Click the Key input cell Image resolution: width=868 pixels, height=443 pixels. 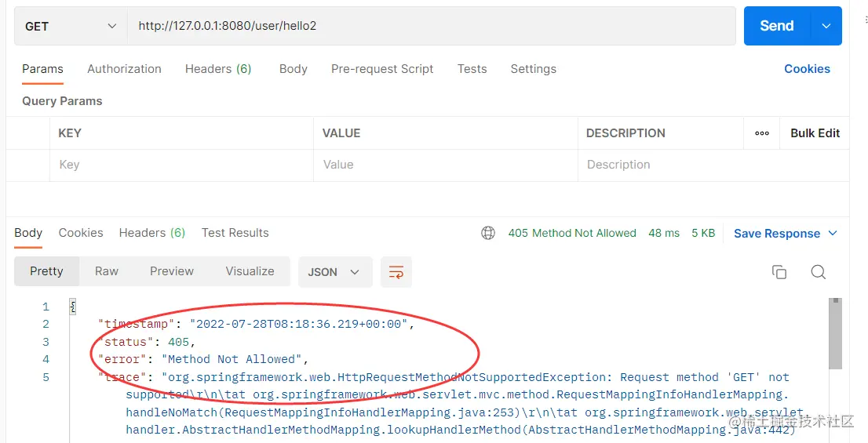pyautogui.click(x=181, y=165)
